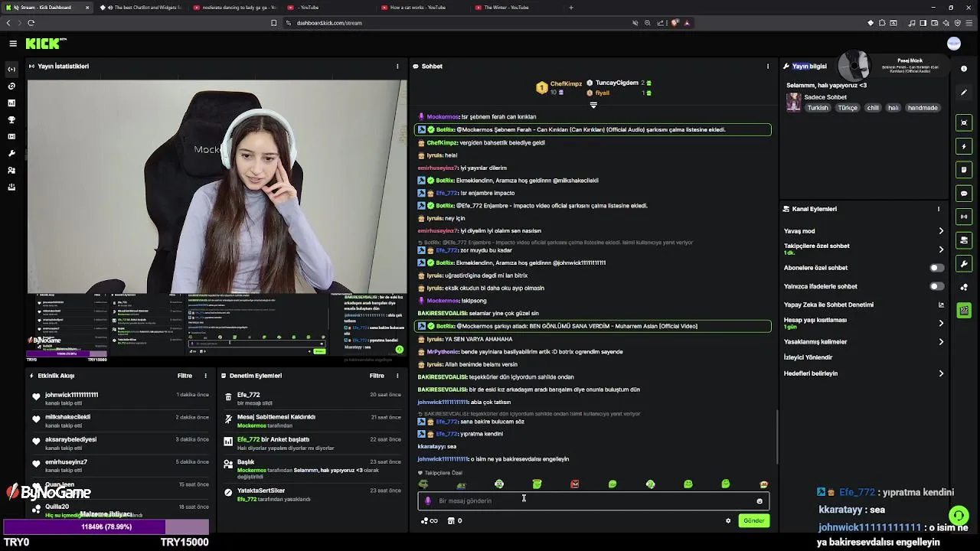
Task: Switch to 'The best ChatBot and Widgets' browser tab
Action: pyautogui.click(x=142, y=8)
